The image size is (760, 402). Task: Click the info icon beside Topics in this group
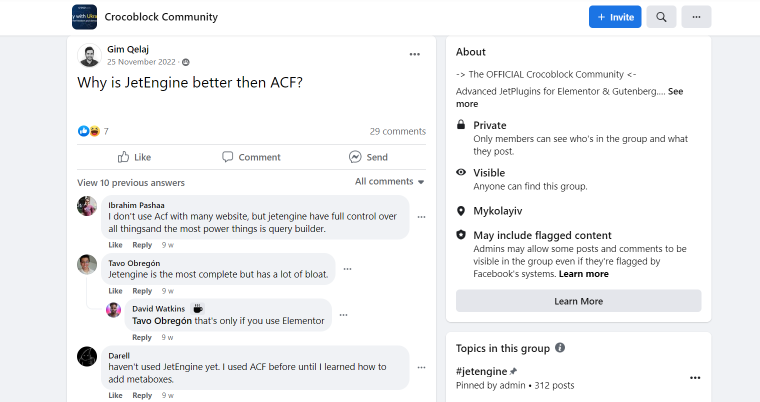pyautogui.click(x=560, y=348)
